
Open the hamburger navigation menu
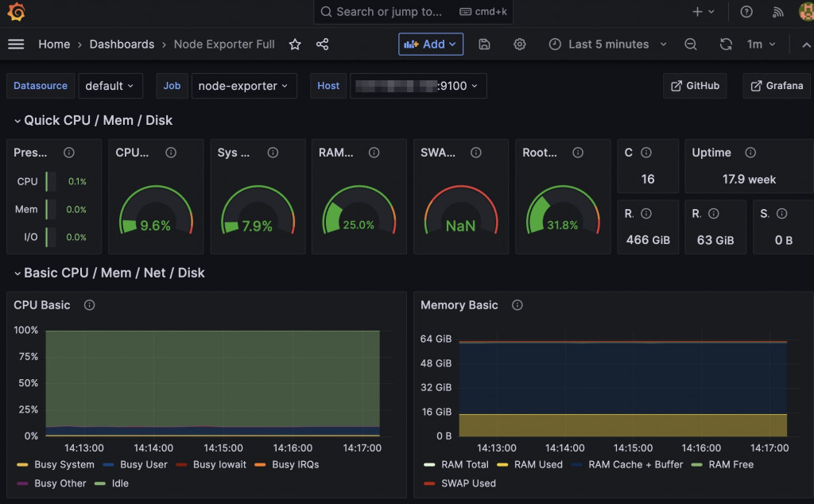16,44
